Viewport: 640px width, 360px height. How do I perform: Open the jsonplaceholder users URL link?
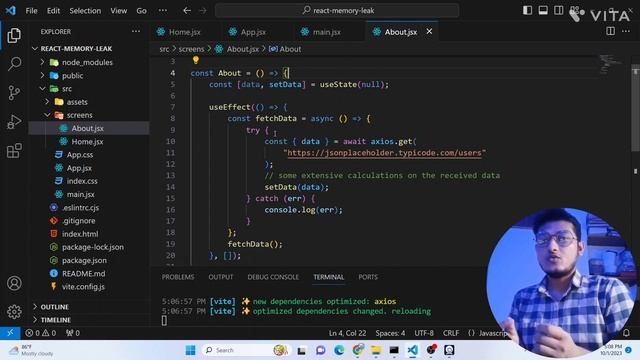pos(384,153)
